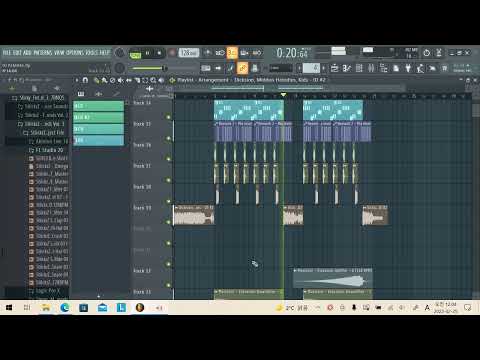Select the Playlist paint brush tool
The width and height of the screenshot is (480, 360).
pos(104,80)
